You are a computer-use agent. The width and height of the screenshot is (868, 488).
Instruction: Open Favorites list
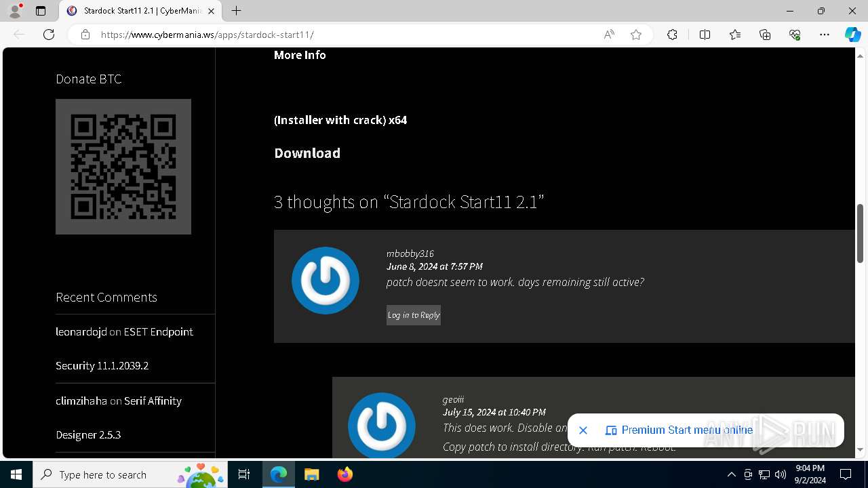click(x=735, y=35)
